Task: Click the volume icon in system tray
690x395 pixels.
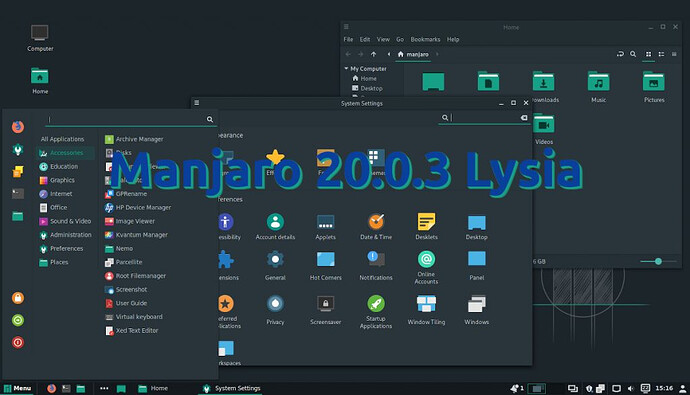Action: 631,388
